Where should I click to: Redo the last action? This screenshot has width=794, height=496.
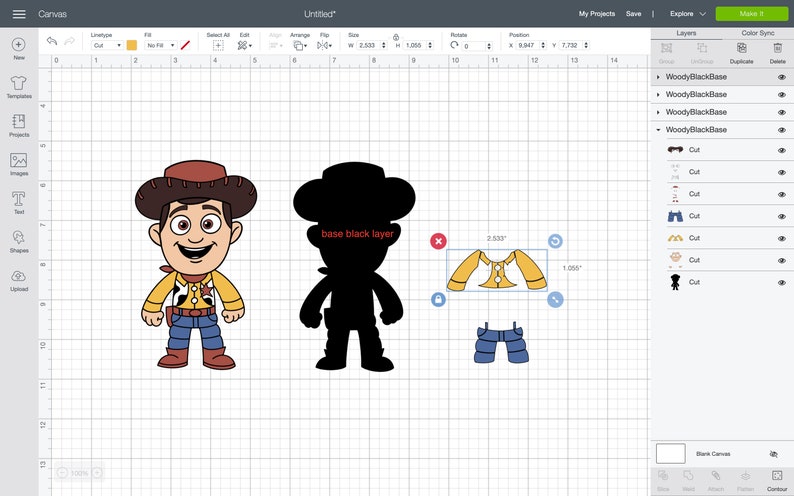[69, 41]
